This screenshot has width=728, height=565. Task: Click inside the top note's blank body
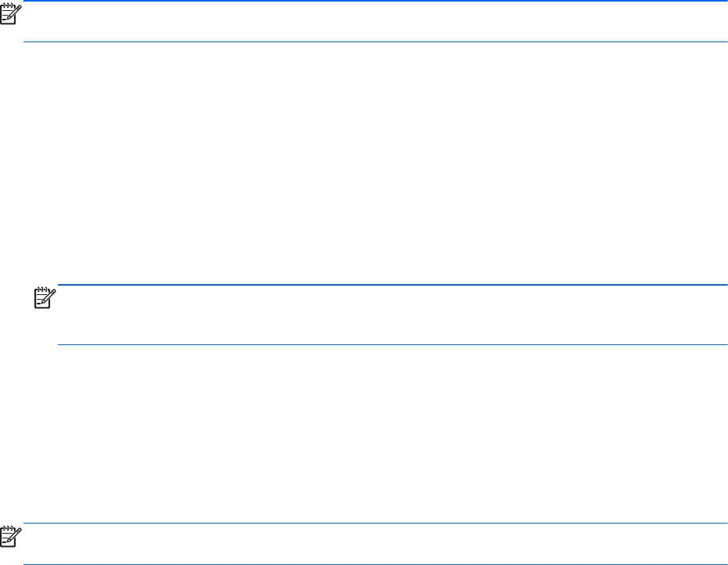(376, 22)
